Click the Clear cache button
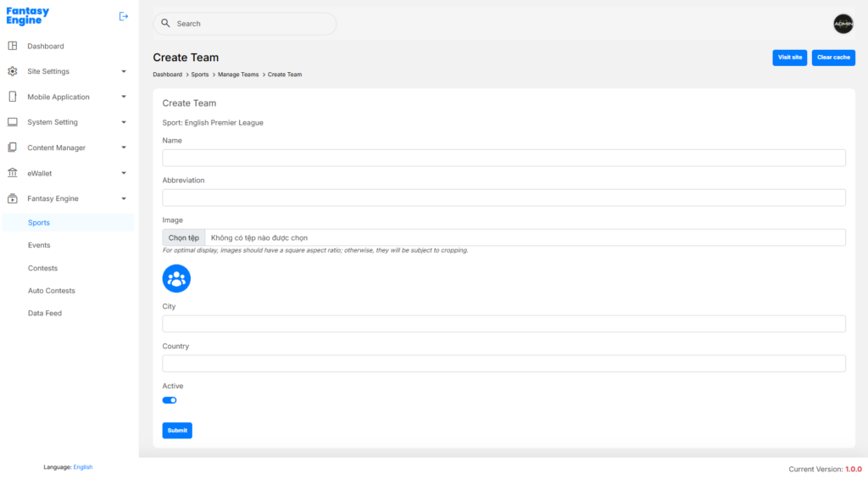 833,58
